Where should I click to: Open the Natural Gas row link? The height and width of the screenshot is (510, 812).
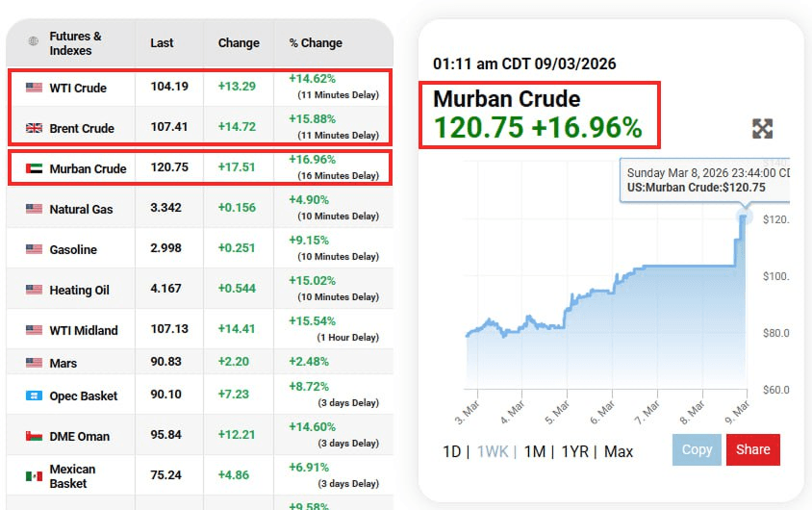80,209
